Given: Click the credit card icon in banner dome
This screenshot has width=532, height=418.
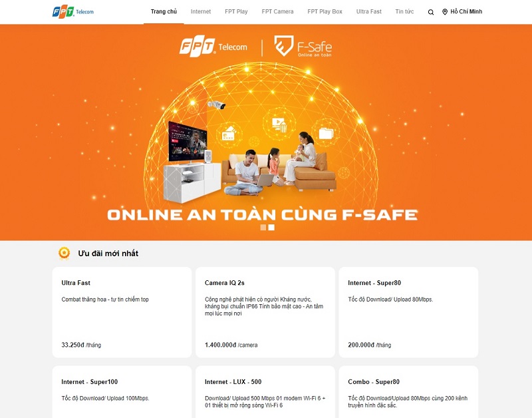Looking at the screenshot, I should 229,133.
